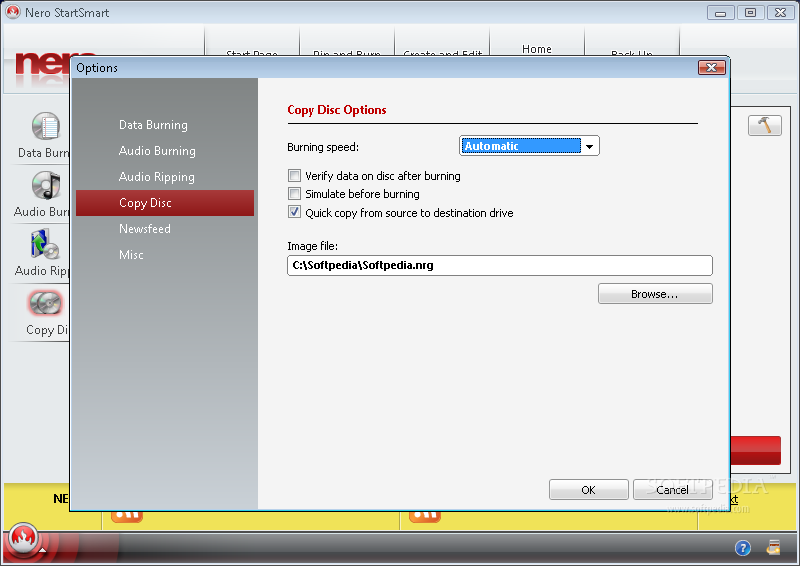Switch to the Create and Edit tab

pyautogui.click(x=442, y=51)
